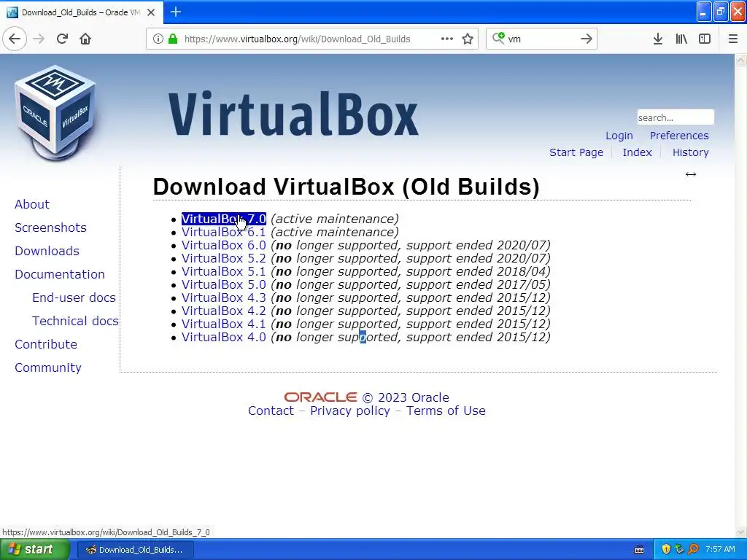Go to Start Page
Viewport: 747px width, 560px height.
(576, 152)
